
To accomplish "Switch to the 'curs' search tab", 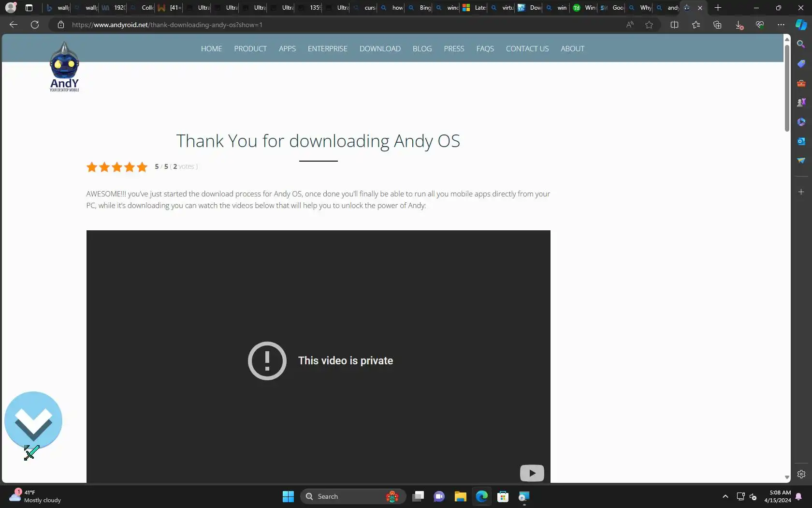I will point(364,8).
